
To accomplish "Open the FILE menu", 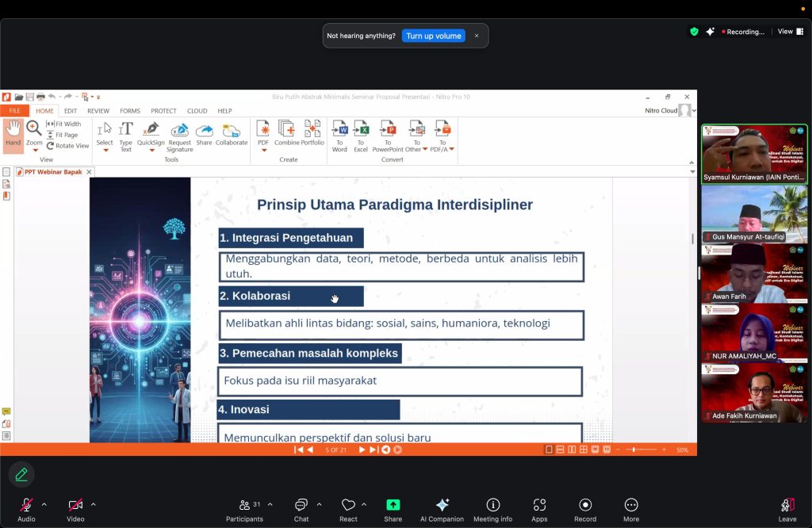I will 13,111.
